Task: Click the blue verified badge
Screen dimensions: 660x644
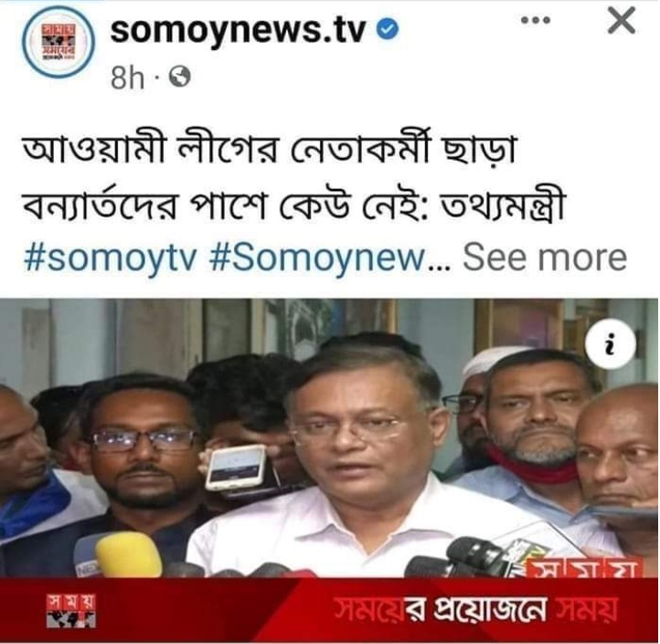Action: tap(387, 31)
